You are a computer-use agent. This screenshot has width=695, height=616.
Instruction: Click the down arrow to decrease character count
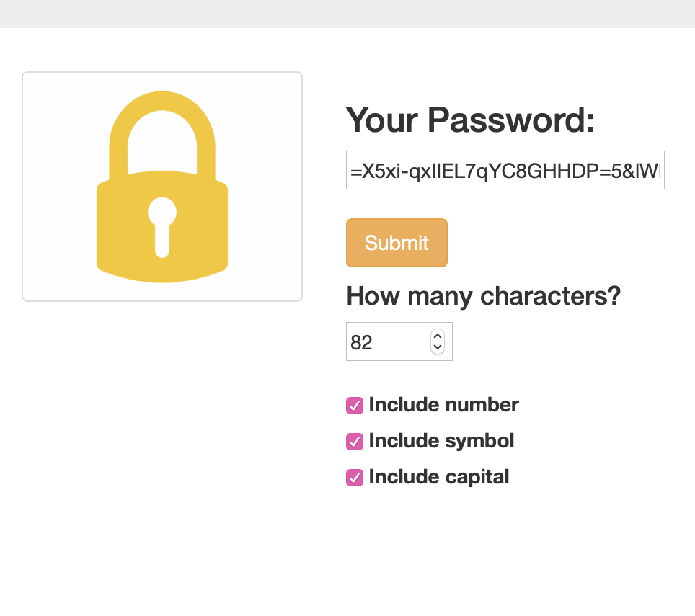point(438,347)
